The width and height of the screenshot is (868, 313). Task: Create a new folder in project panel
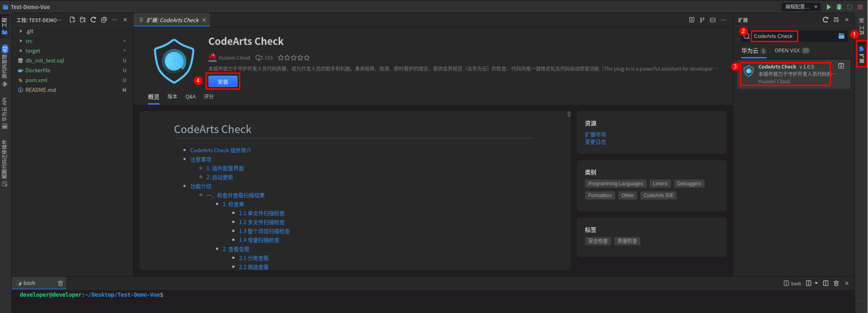[83, 20]
